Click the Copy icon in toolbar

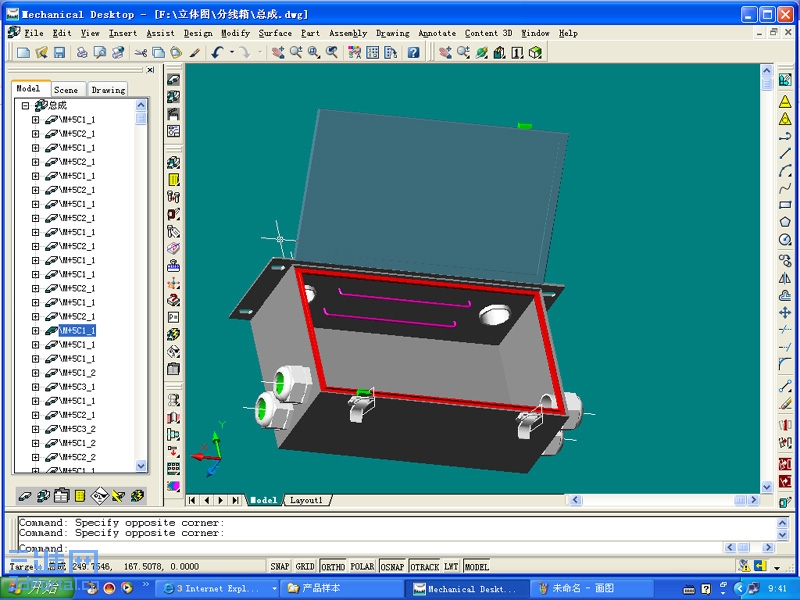click(159, 52)
